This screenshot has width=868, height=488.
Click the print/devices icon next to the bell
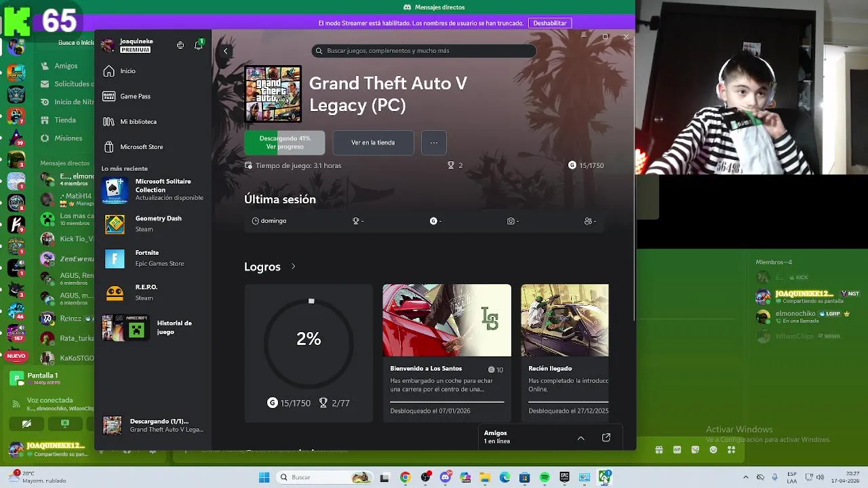click(x=180, y=45)
